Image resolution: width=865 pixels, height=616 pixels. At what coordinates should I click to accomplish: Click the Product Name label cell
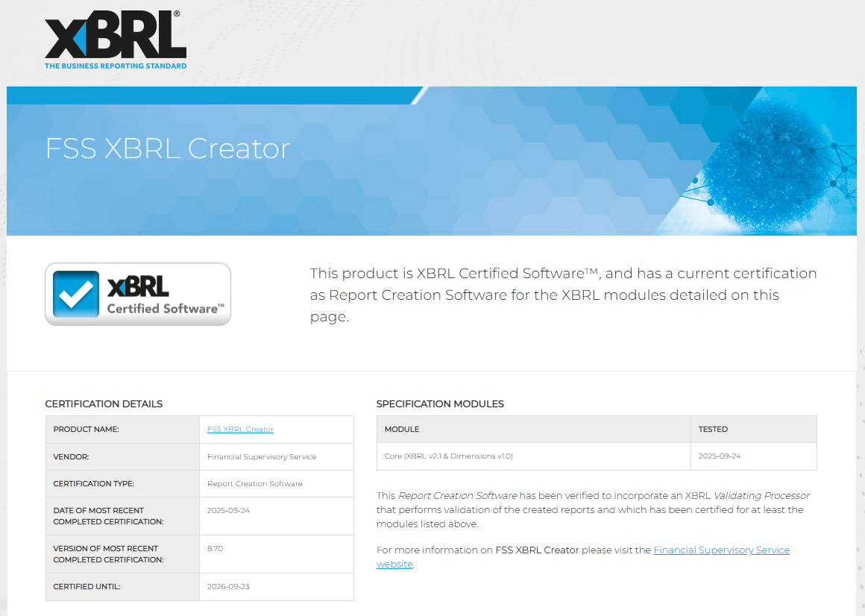(86, 430)
